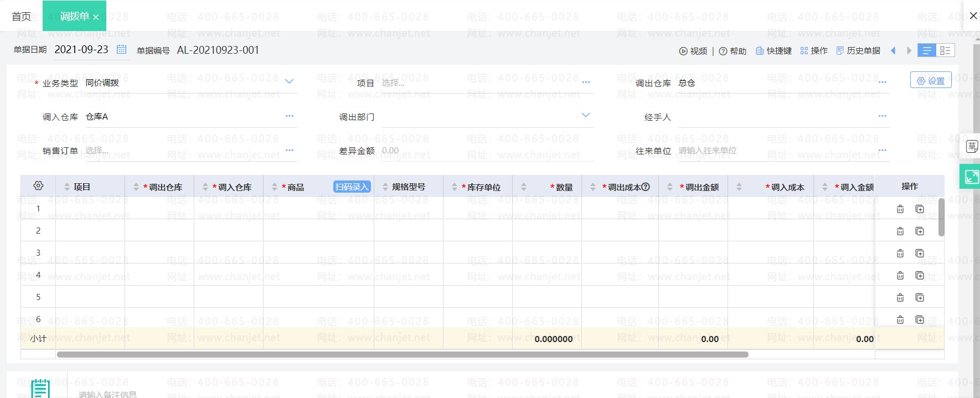Click the table vertical scrollbar
Screen dimensions: 980x398
tap(941, 217)
